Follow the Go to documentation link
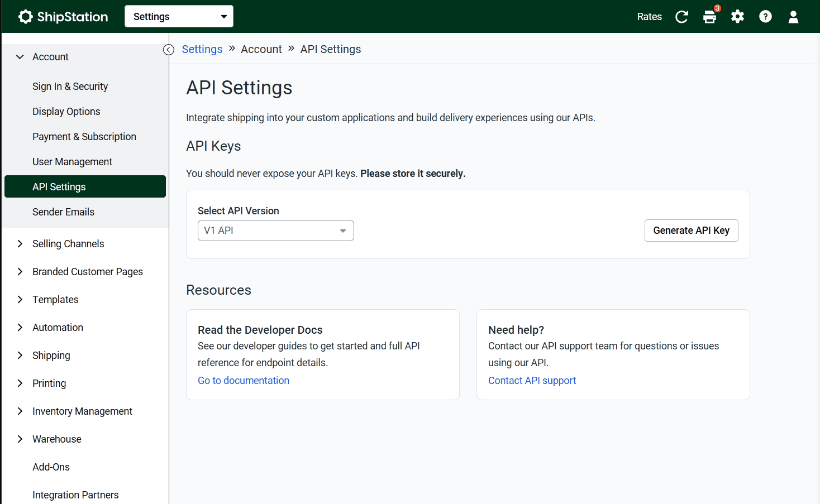Image resolution: width=820 pixels, height=504 pixels. [244, 381]
